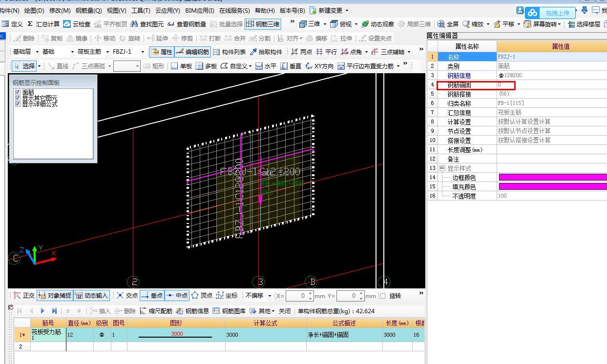Click 修剪 tool
The image size is (607, 364).
(182, 38)
